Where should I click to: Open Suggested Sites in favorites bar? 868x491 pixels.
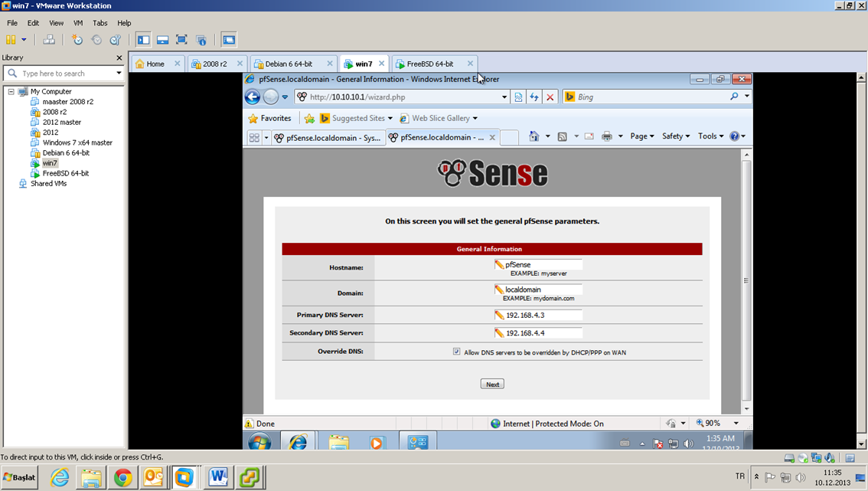[356, 118]
